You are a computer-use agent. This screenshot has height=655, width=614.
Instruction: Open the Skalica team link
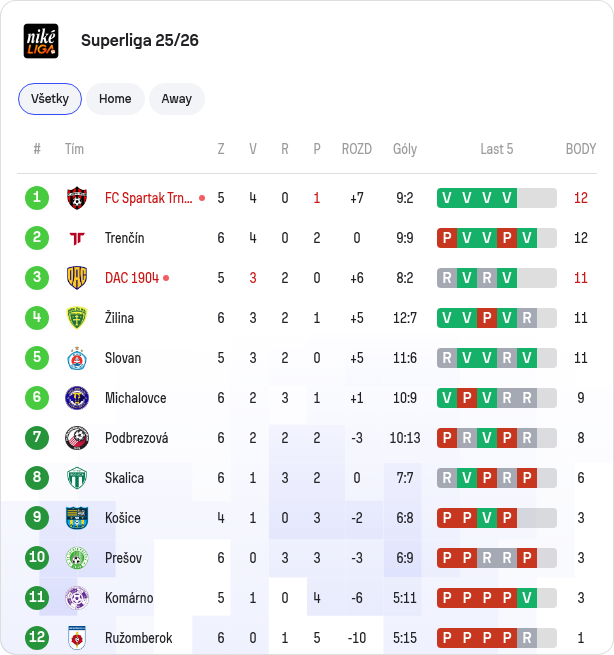[124, 478]
